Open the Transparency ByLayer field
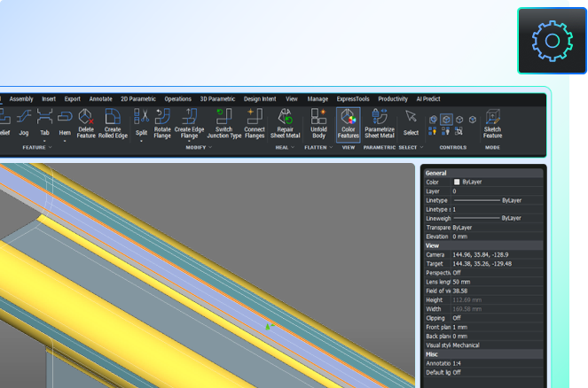The image size is (588, 388). [497, 228]
